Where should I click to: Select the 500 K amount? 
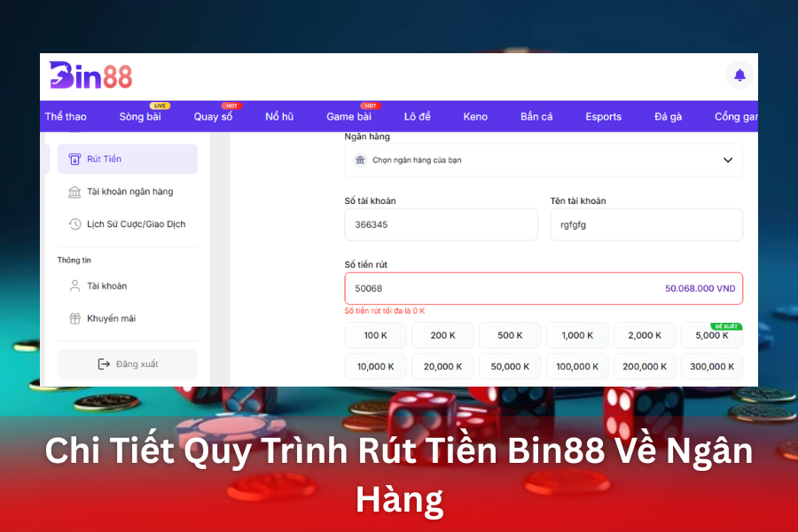click(x=510, y=335)
